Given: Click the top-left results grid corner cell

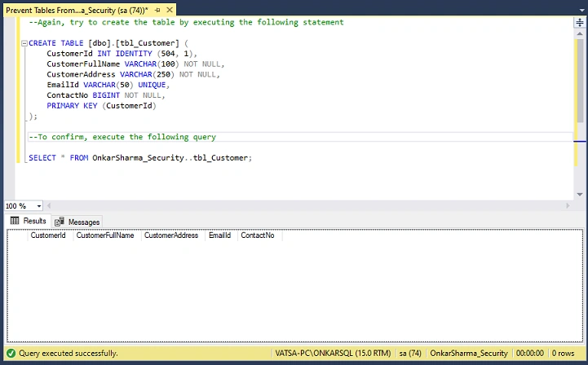Looking at the screenshot, I should tap(17, 235).
